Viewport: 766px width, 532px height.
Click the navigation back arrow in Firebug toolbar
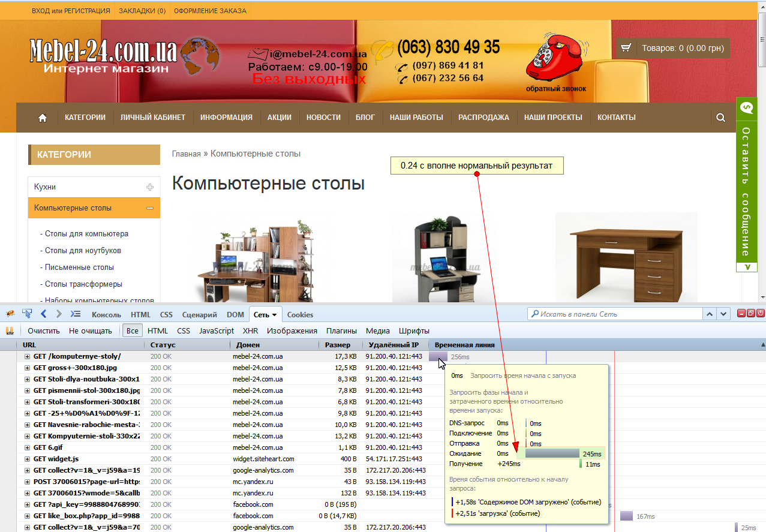coord(42,314)
